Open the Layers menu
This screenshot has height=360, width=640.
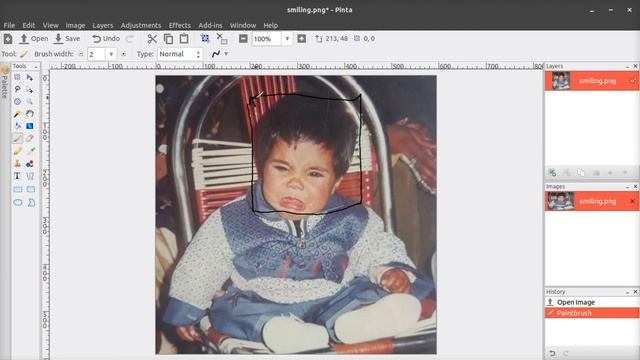tap(103, 25)
